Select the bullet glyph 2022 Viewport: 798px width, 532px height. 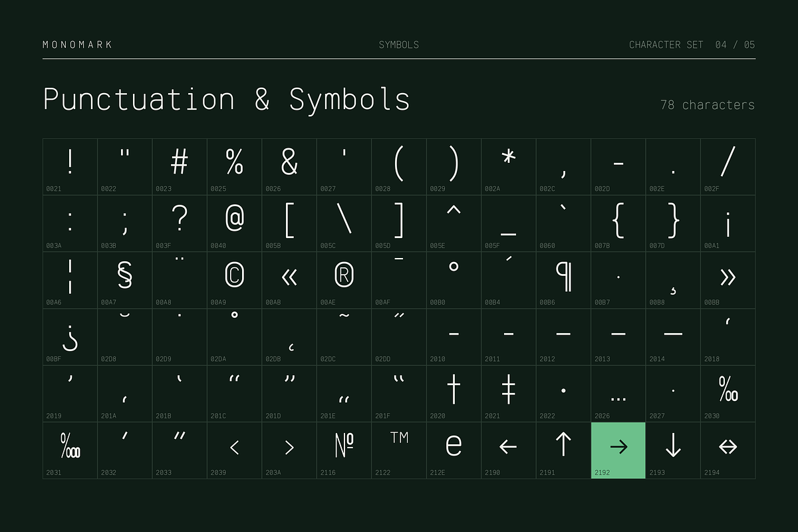[x=563, y=393]
